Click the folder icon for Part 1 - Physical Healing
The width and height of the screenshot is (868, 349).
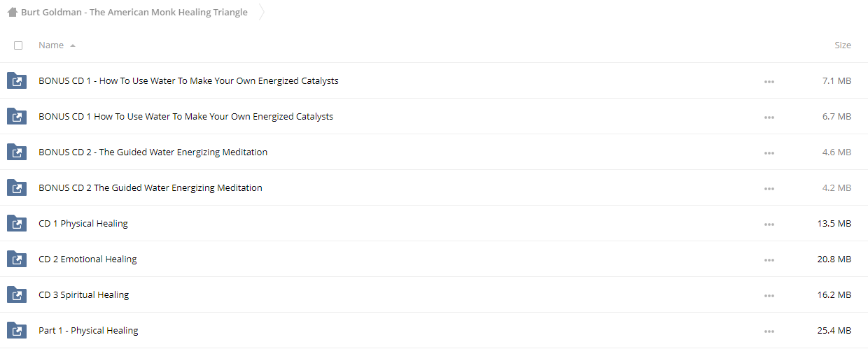pyautogui.click(x=17, y=331)
